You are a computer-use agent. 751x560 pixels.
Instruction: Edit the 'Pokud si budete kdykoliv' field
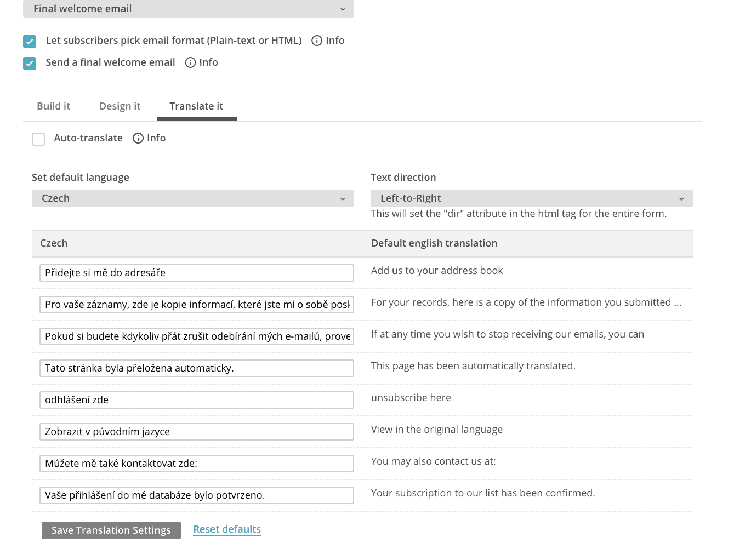coord(197,336)
